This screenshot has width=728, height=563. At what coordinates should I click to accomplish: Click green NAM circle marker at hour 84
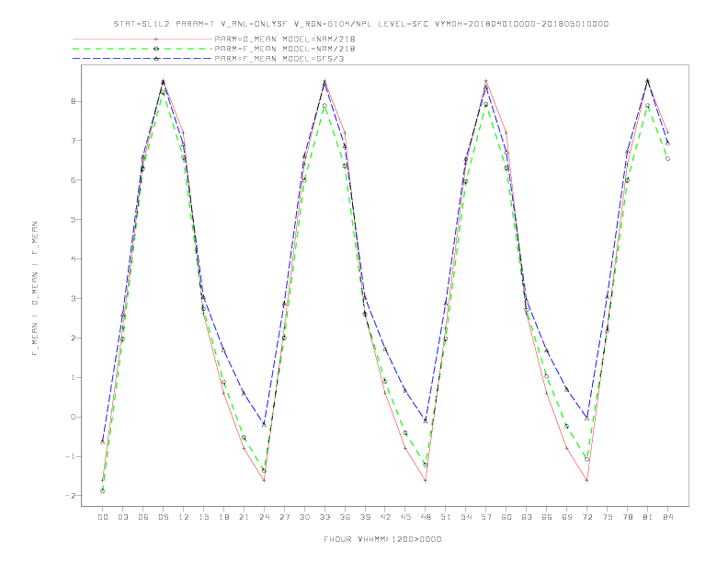tap(667, 159)
